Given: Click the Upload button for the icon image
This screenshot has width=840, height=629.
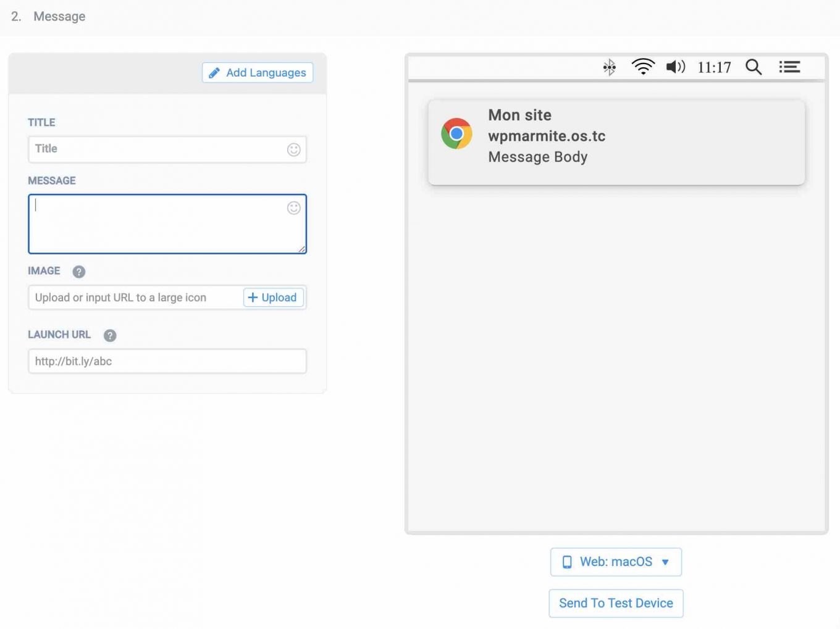Looking at the screenshot, I should (273, 297).
